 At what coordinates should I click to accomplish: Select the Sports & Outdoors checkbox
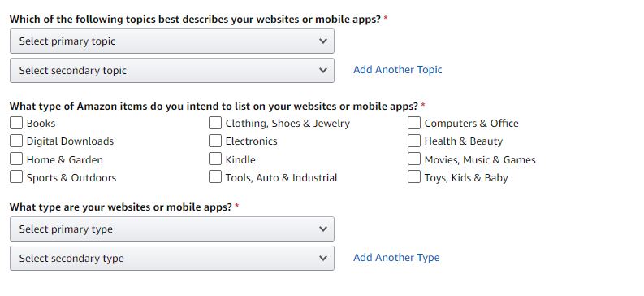click(16, 177)
